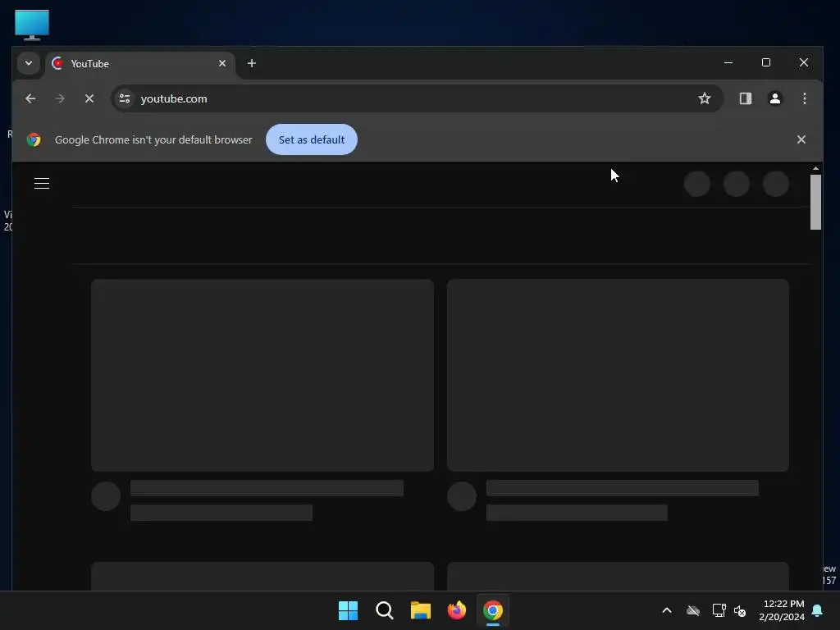
Task: Open Windows taskbar search
Action: point(385,610)
